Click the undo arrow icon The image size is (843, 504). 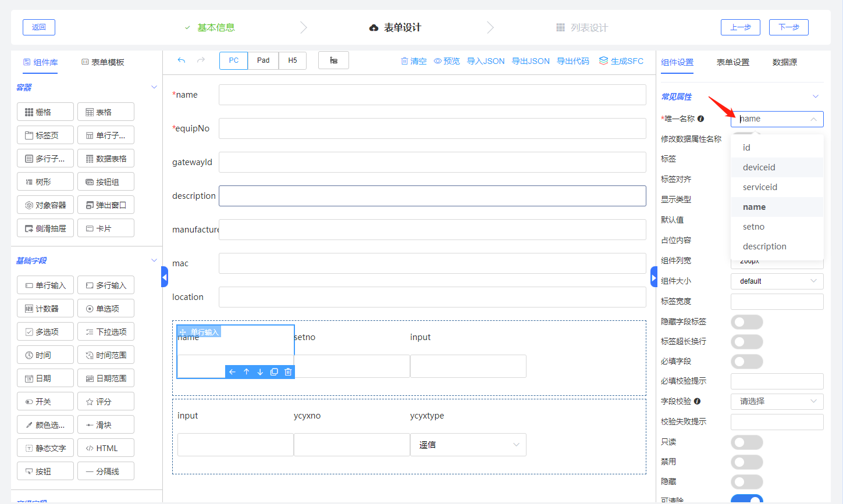point(182,60)
